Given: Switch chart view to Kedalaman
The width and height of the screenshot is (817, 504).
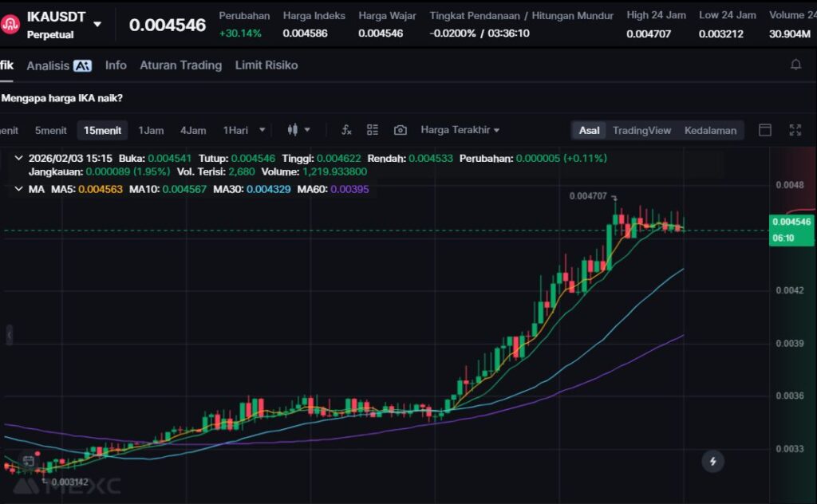Looking at the screenshot, I should point(710,130).
